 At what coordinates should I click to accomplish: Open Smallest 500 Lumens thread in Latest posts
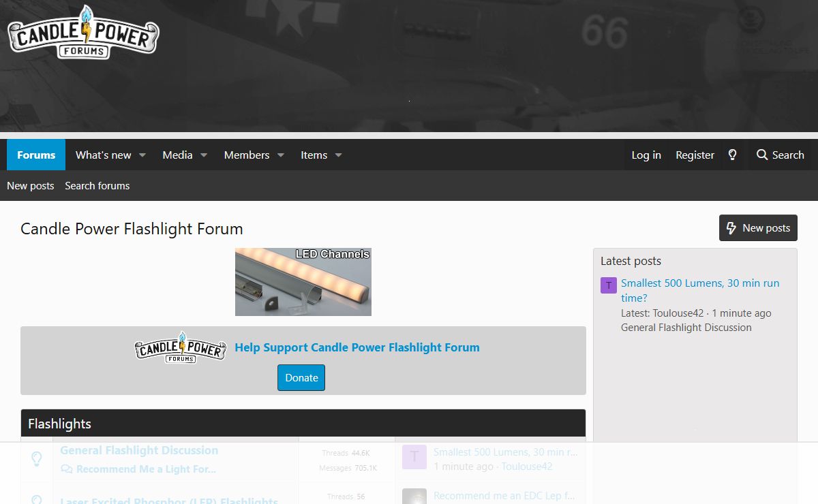[x=700, y=290]
